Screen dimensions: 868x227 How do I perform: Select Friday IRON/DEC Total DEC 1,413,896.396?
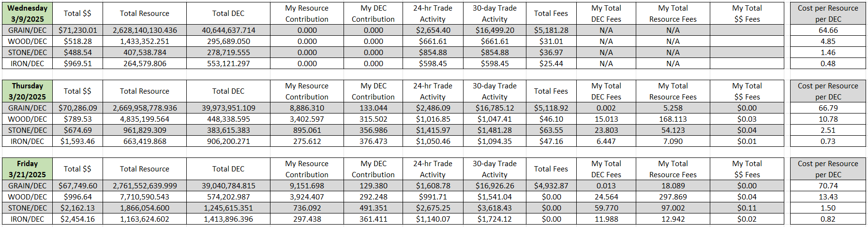pos(228,219)
